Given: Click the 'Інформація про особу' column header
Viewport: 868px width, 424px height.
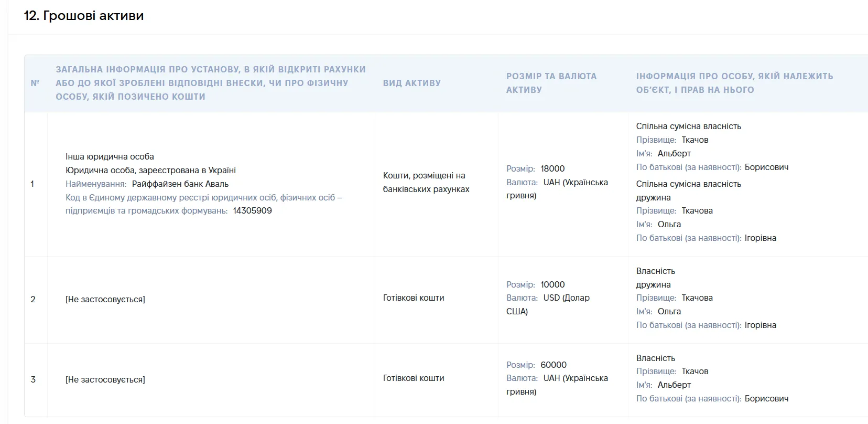Looking at the screenshot, I should point(734,83).
